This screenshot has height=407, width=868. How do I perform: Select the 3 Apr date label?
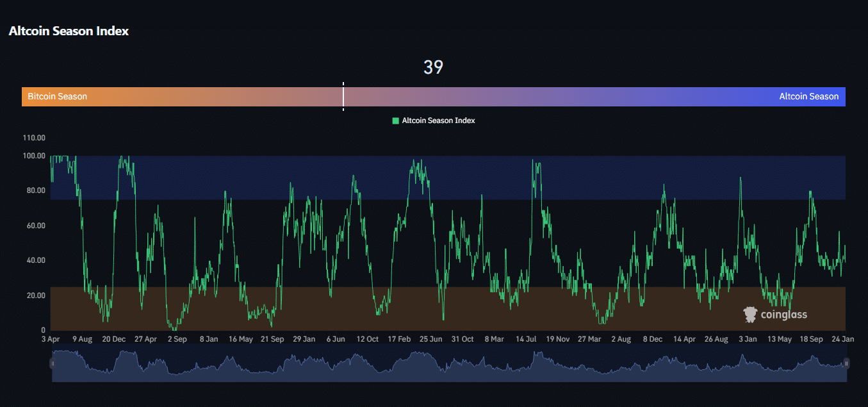pyautogui.click(x=50, y=338)
